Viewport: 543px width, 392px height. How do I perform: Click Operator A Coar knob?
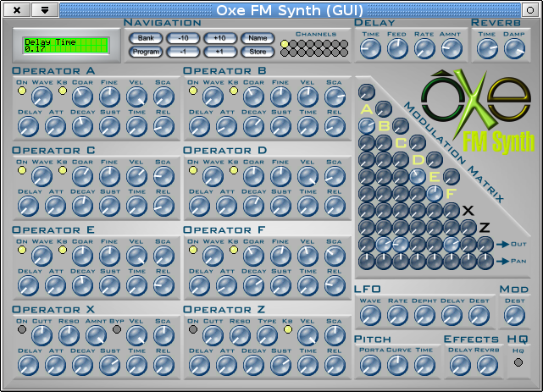point(82,97)
